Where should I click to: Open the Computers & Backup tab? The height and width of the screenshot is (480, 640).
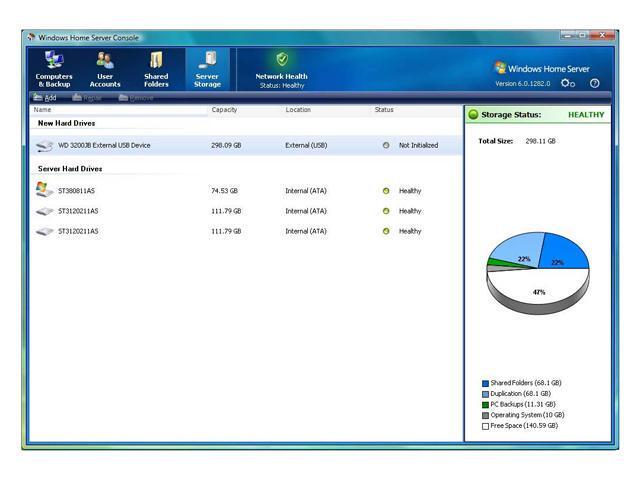tap(54, 69)
